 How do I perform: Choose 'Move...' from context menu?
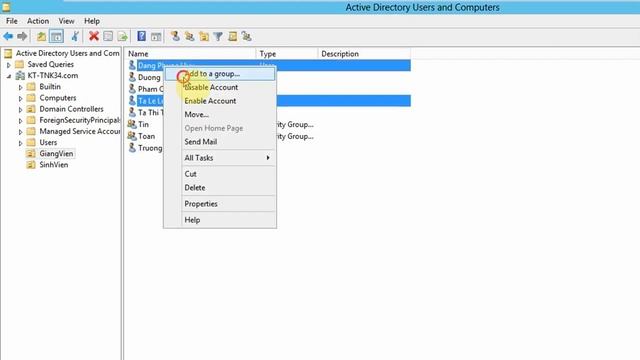tap(220, 114)
